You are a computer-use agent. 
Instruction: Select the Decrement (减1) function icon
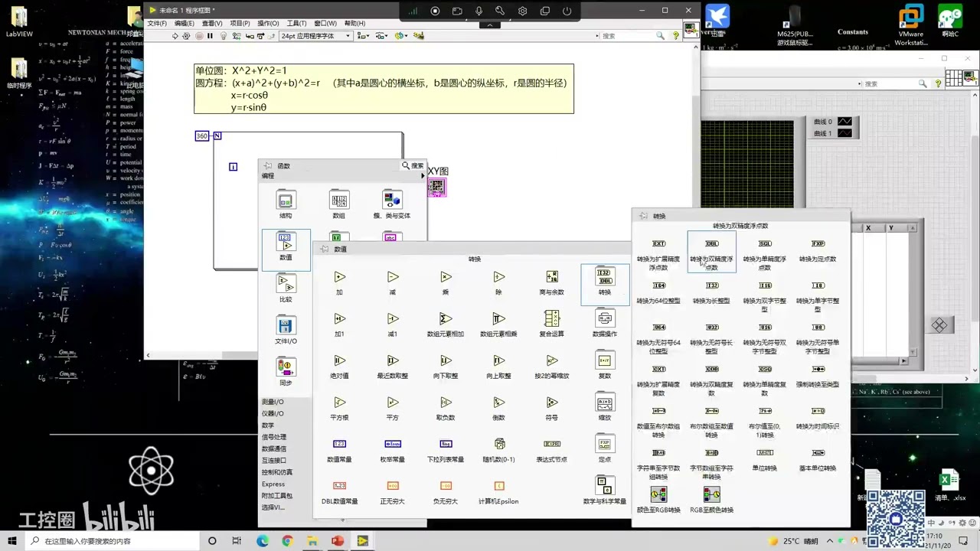coord(393,318)
